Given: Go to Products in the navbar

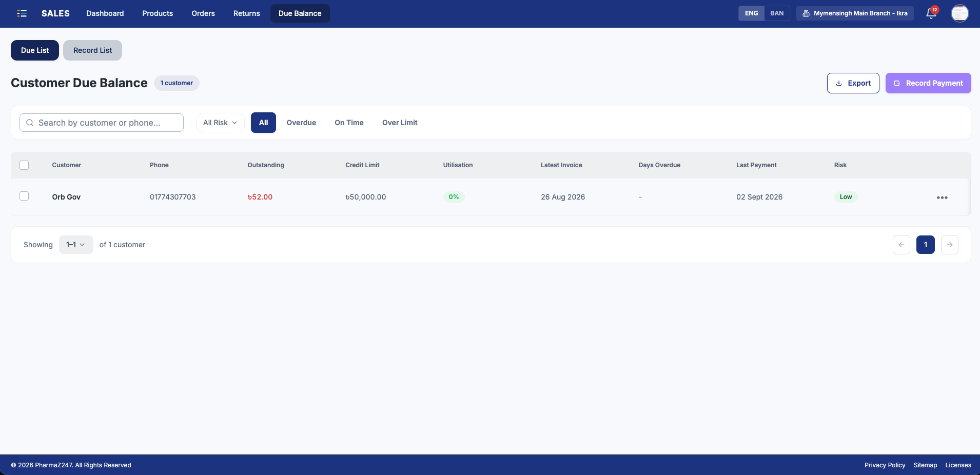Looking at the screenshot, I should 158,13.
